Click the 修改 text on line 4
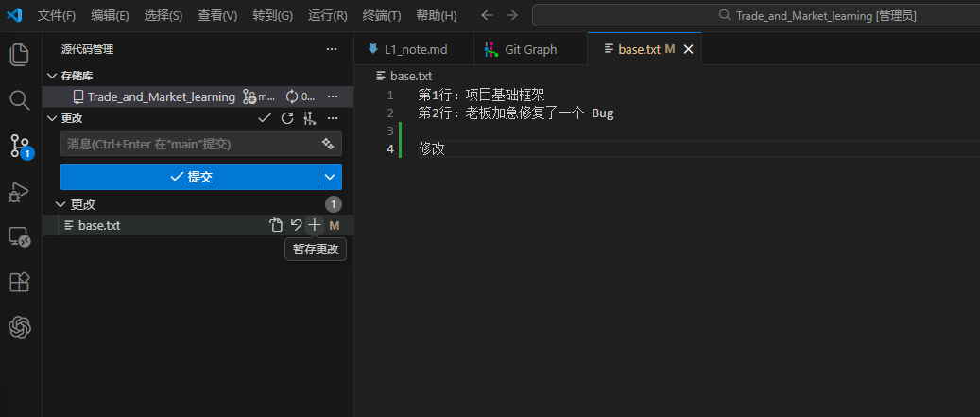 (431, 148)
